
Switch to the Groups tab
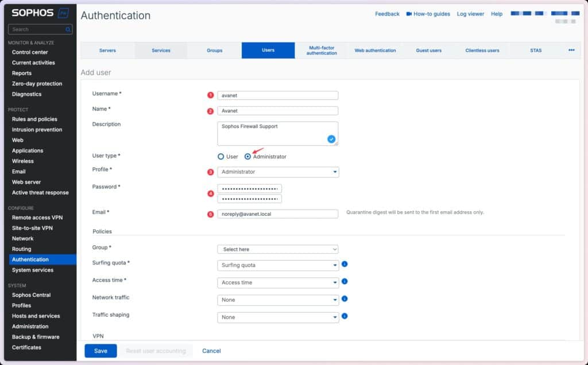click(x=214, y=50)
